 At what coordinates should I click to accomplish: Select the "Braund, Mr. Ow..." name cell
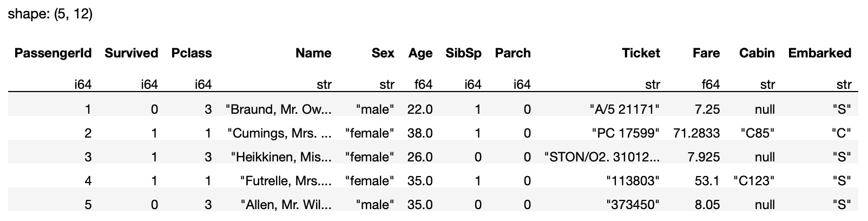(x=278, y=109)
